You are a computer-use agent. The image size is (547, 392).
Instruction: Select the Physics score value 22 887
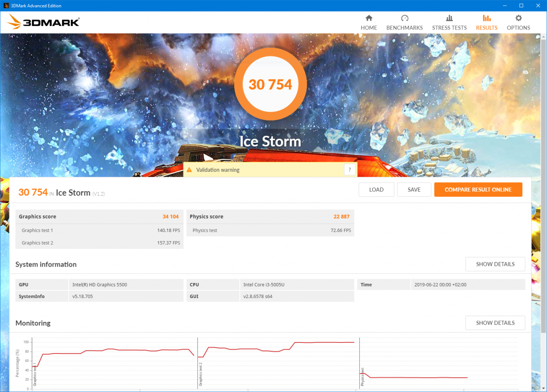[x=341, y=217]
